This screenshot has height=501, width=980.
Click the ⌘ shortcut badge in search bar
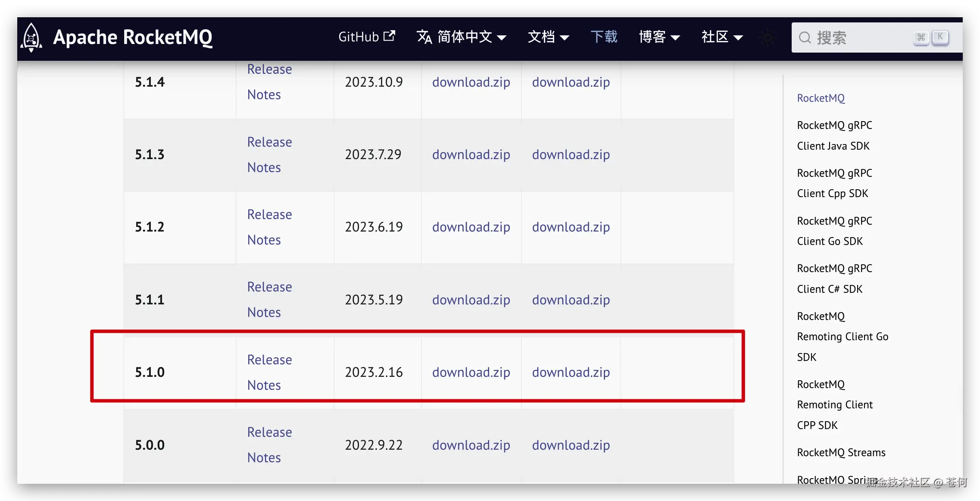pos(921,38)
